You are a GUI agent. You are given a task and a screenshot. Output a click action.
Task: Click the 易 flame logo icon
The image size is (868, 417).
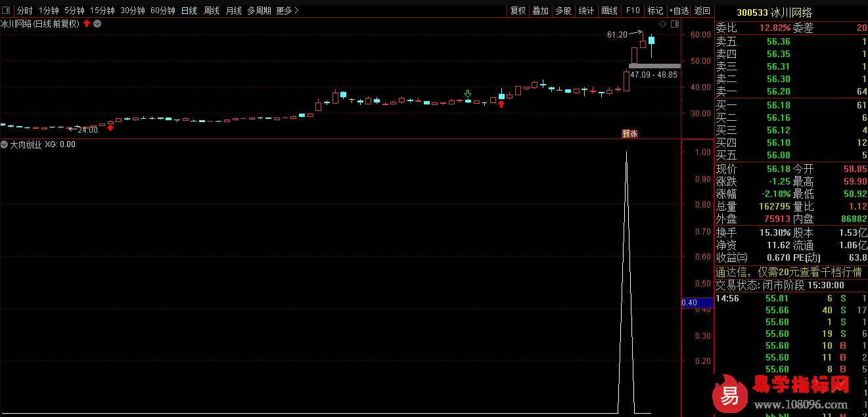730,395
